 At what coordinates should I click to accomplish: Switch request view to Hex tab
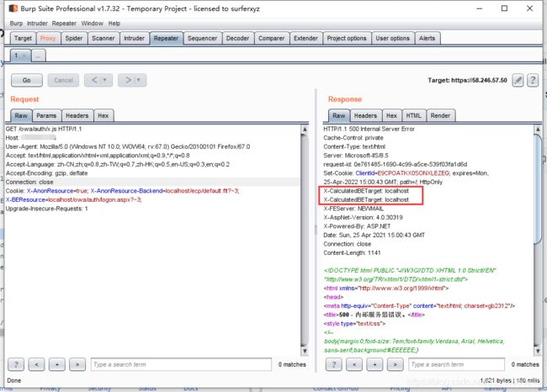point(104,115)
